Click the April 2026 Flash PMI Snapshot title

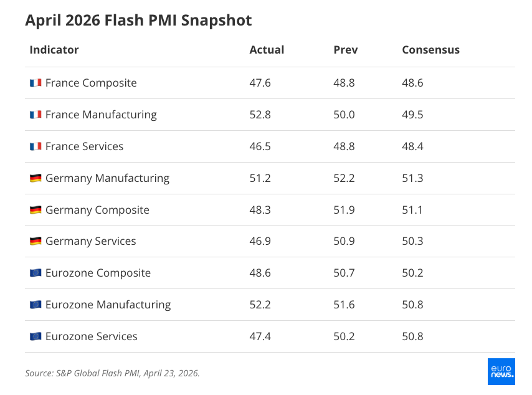tap(138, 21)
